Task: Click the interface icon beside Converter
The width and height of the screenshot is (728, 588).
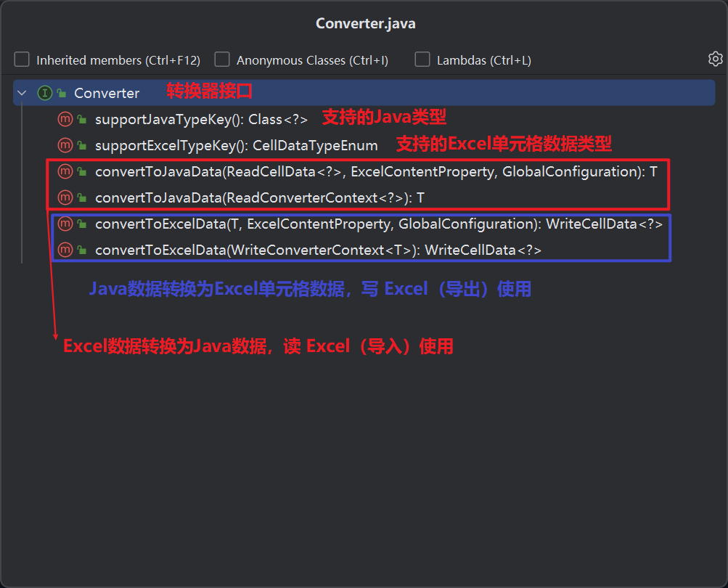Action: (x=44, y=93)
